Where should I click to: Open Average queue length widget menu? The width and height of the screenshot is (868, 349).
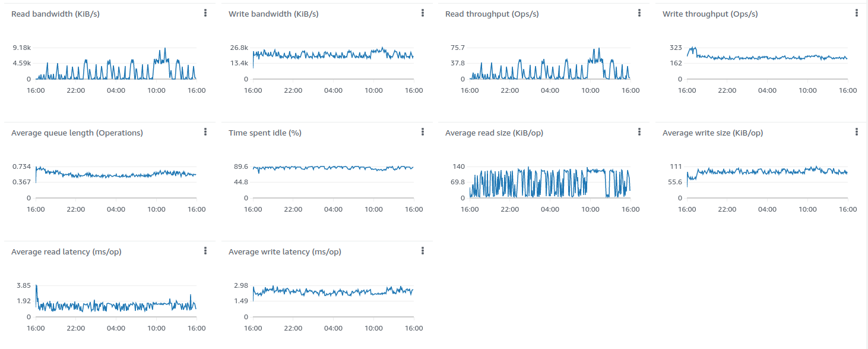pos(205,132)
